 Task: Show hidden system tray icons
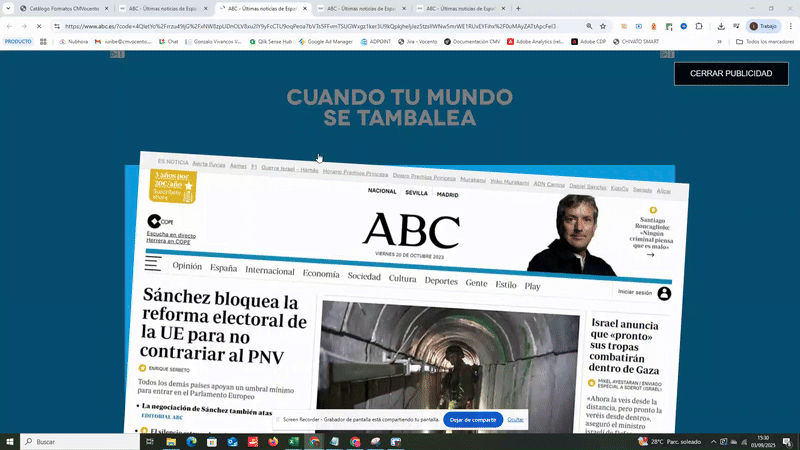coord(713,442)
